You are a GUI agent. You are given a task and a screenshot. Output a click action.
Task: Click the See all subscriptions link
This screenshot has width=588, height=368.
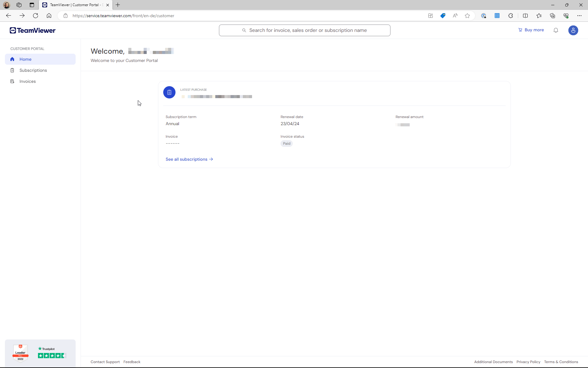tap(189, 159)
